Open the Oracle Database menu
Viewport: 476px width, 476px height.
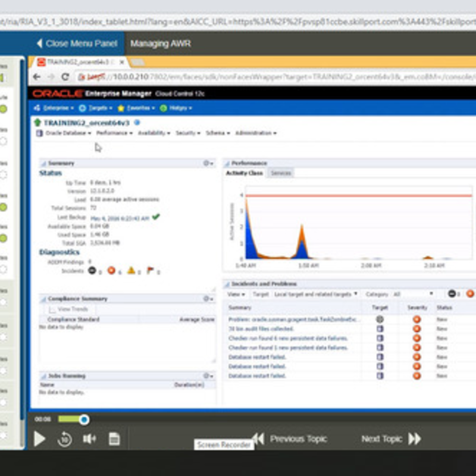(x=64, y=133)
